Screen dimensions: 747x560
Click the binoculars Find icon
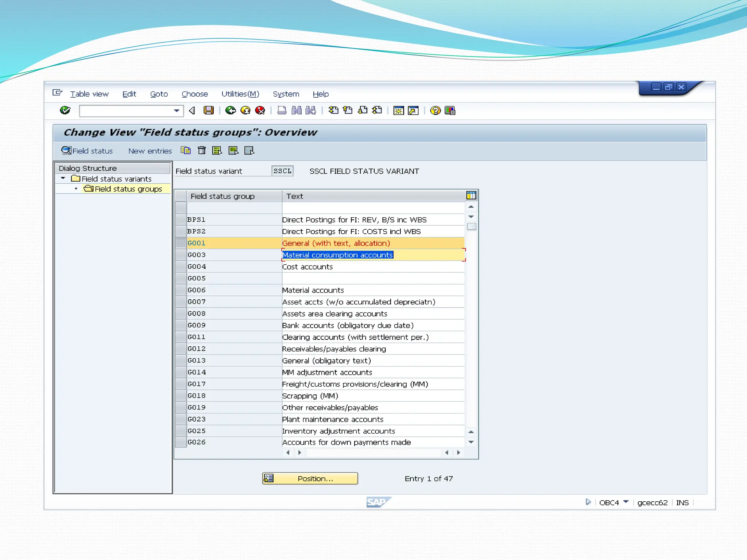[297, 110]
